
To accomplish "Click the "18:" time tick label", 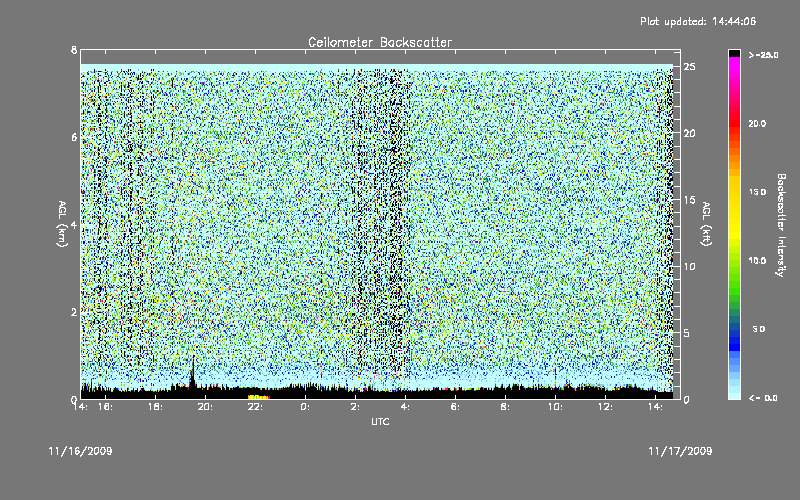I will click(156, 407).
